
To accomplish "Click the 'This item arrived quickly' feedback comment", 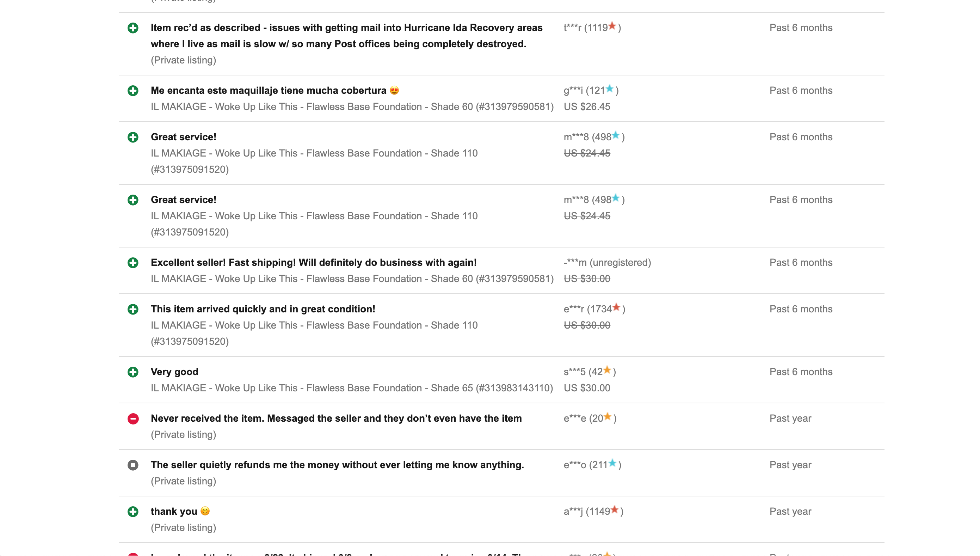I will pos(263,309).
